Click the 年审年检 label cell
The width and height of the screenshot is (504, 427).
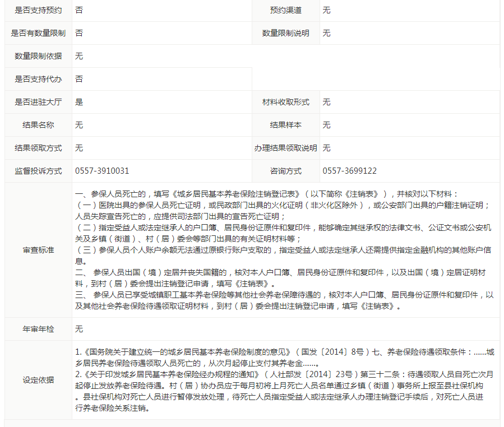click(x=38, y=329)
